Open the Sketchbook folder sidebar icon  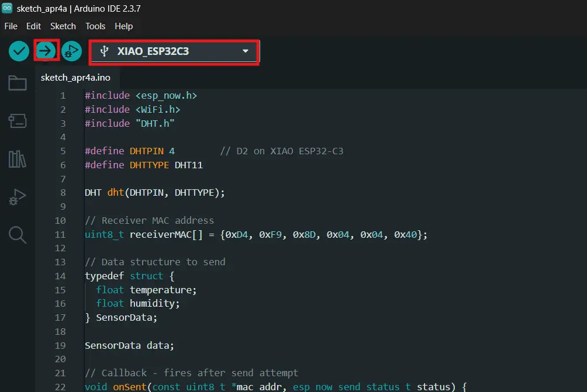18,83
